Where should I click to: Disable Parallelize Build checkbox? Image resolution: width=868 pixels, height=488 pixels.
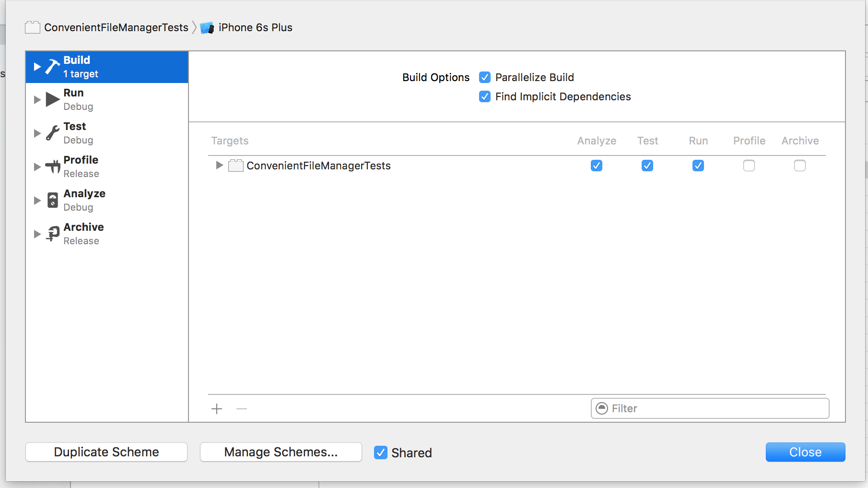point(485,77)
